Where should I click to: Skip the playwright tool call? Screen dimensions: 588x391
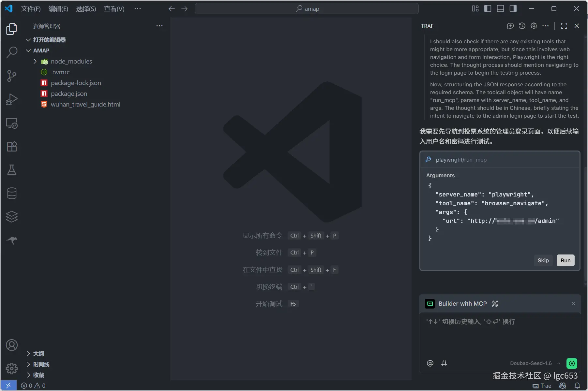click(543, 260)
